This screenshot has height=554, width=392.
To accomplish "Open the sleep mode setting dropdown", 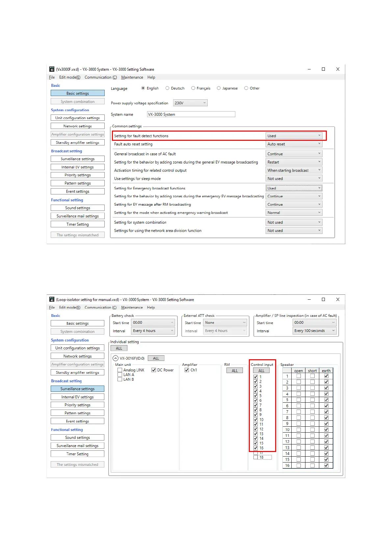I will pos(294,179).
